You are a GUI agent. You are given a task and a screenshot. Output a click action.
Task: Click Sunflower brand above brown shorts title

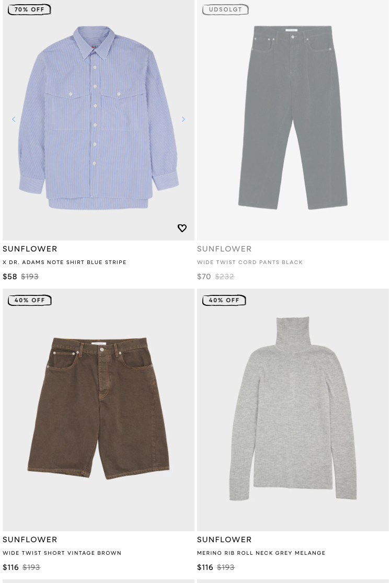[x=30, y=540]
